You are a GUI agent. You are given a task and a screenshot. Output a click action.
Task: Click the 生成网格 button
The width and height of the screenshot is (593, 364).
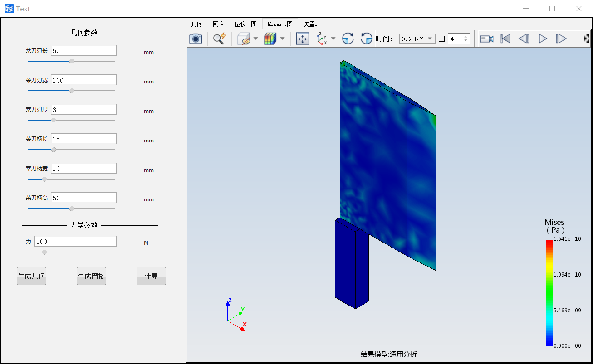91,276
